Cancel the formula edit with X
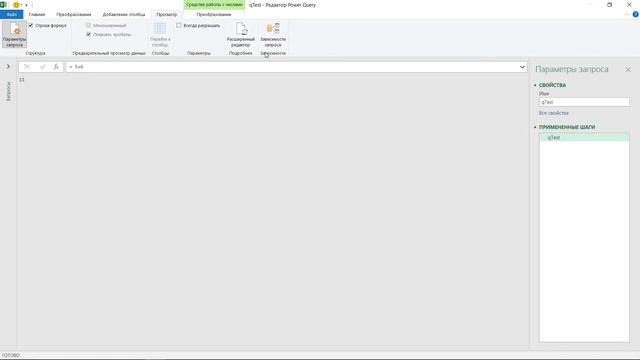Image resolution: width=640 pixels, height=360 pixels. tap(27, 67)
